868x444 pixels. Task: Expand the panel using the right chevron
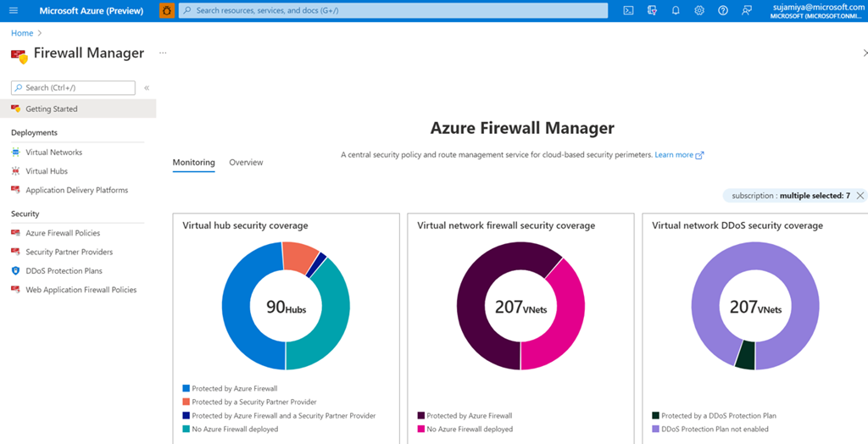(864, 53)
